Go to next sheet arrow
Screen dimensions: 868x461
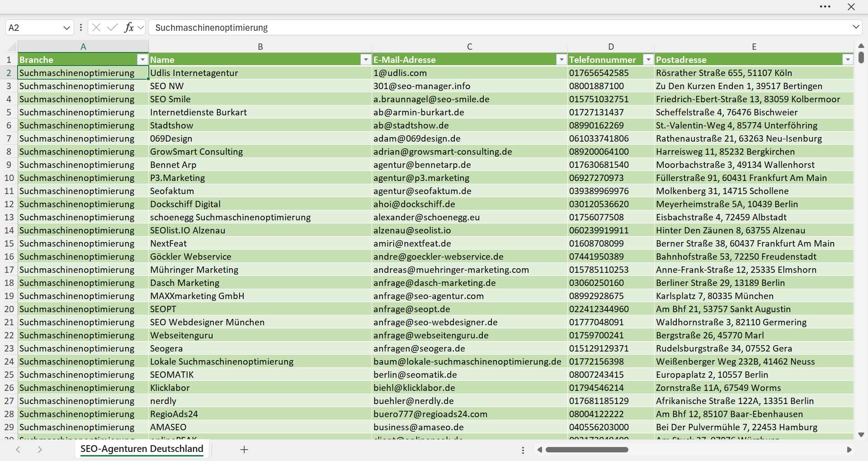point(40,450)
